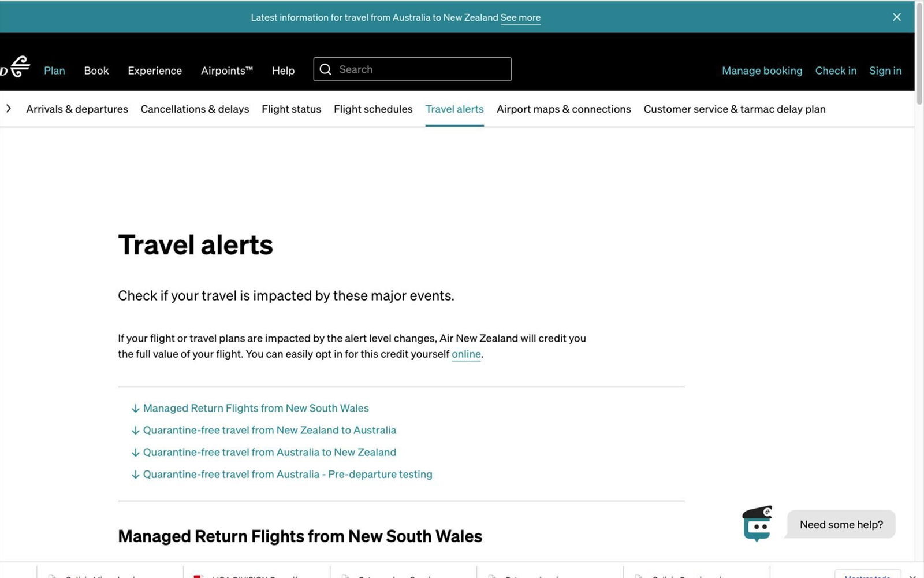Open the chatbot helper icon
The image size is (924, 578).
point(757,523)
